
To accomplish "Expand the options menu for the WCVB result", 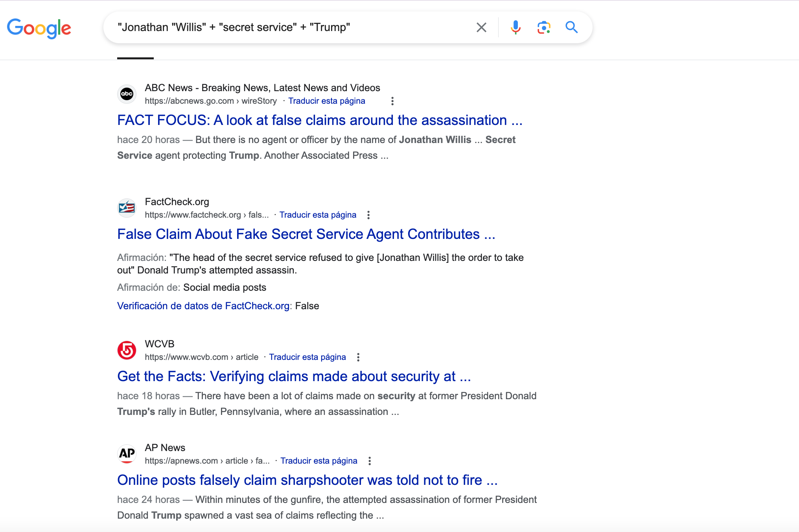I will [x=358, y=357].
